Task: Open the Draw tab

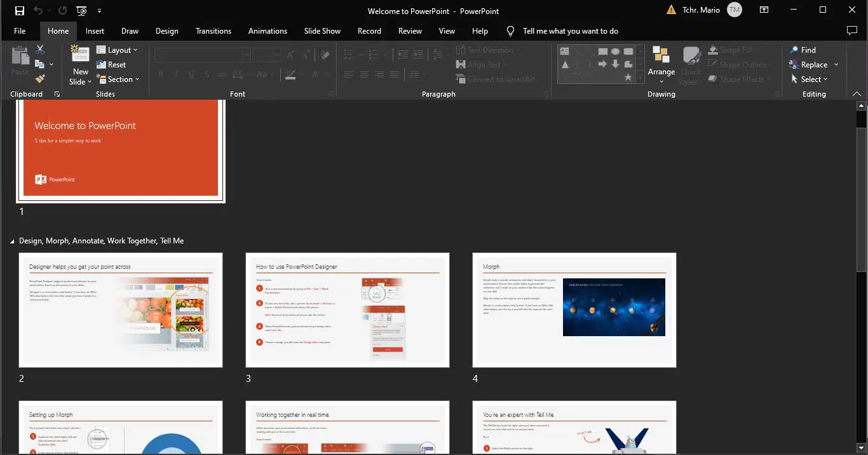Action: tap(130, 31)
